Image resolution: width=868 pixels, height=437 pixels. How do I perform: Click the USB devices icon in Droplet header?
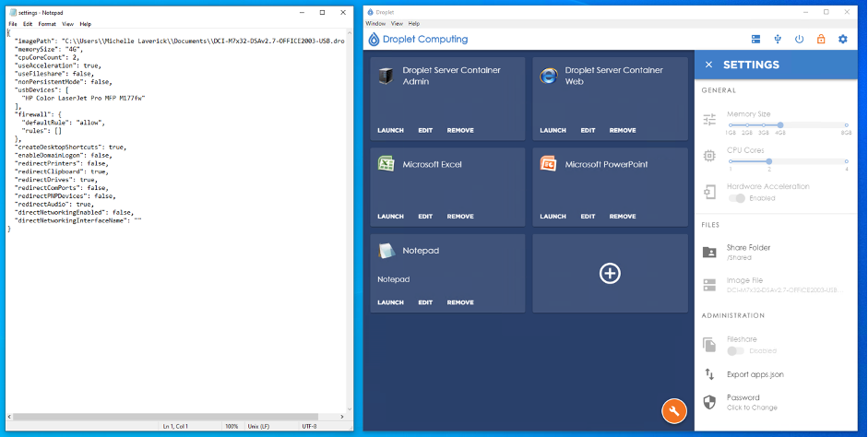(778, 39)
